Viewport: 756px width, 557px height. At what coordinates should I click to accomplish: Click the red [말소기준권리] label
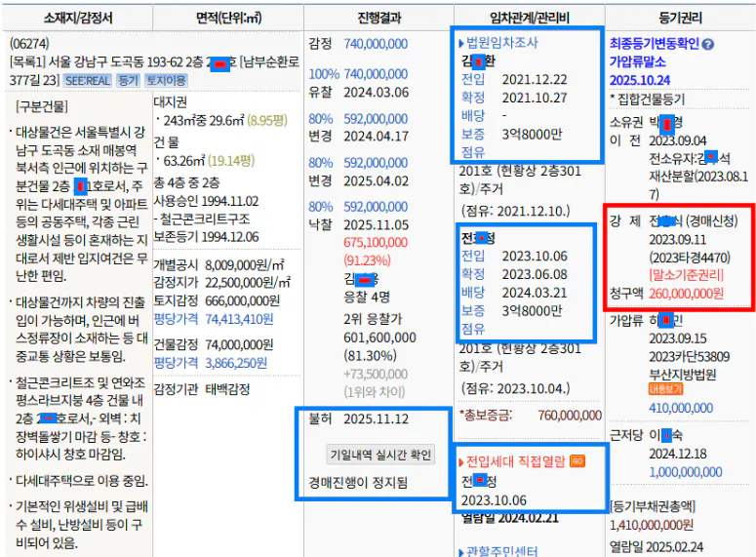[645, 275]
